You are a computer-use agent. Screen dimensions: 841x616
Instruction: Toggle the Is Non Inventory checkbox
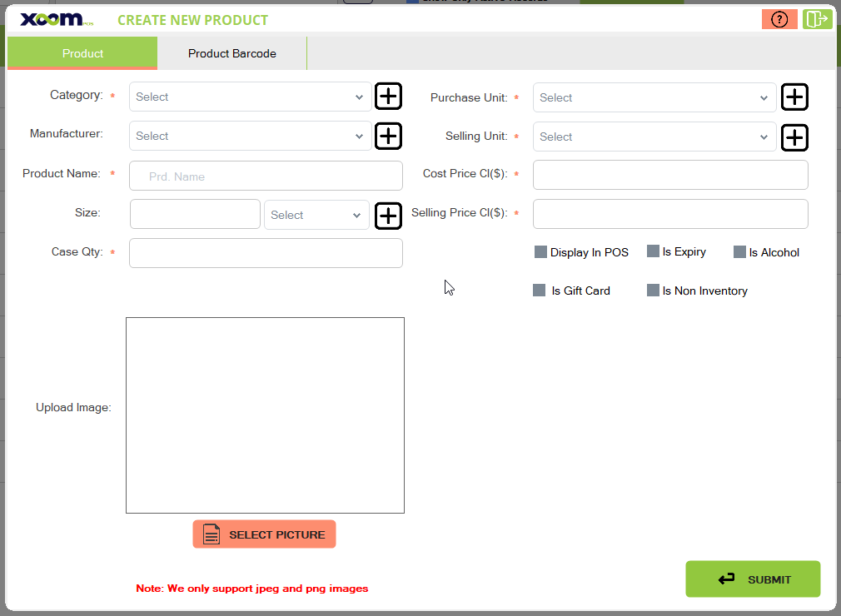coord(653,291)
